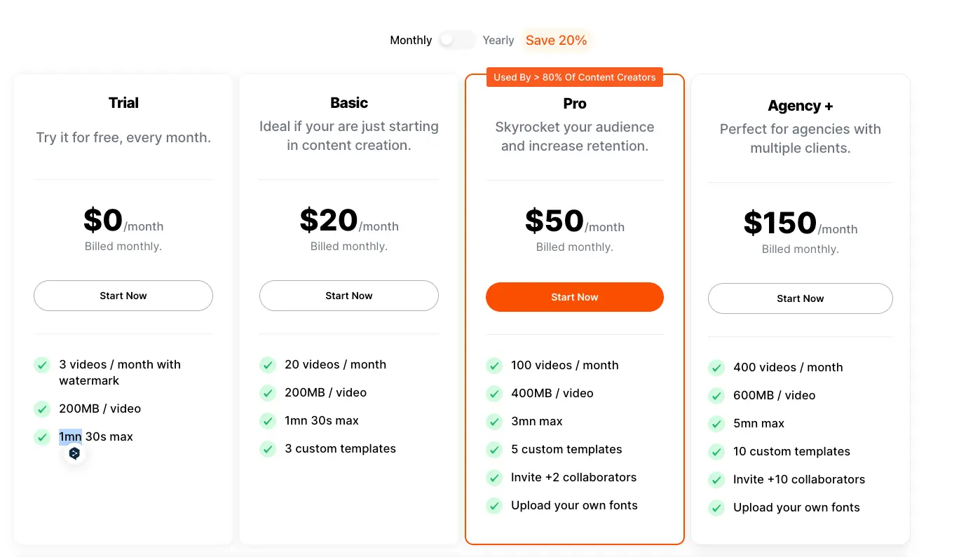Click the share icon below highlighted text
This screenshot has width=980, height=557.
pyautogui.click(x=74, y=453)
